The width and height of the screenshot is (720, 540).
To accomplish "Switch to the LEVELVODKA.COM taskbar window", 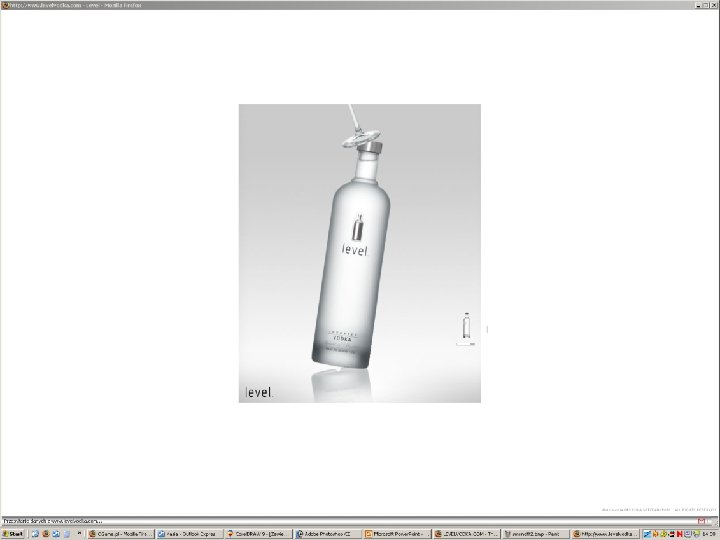I will click(x=466, y=534).
